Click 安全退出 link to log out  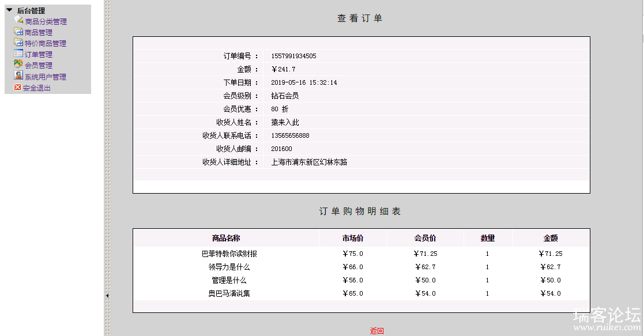click(36, 88)
